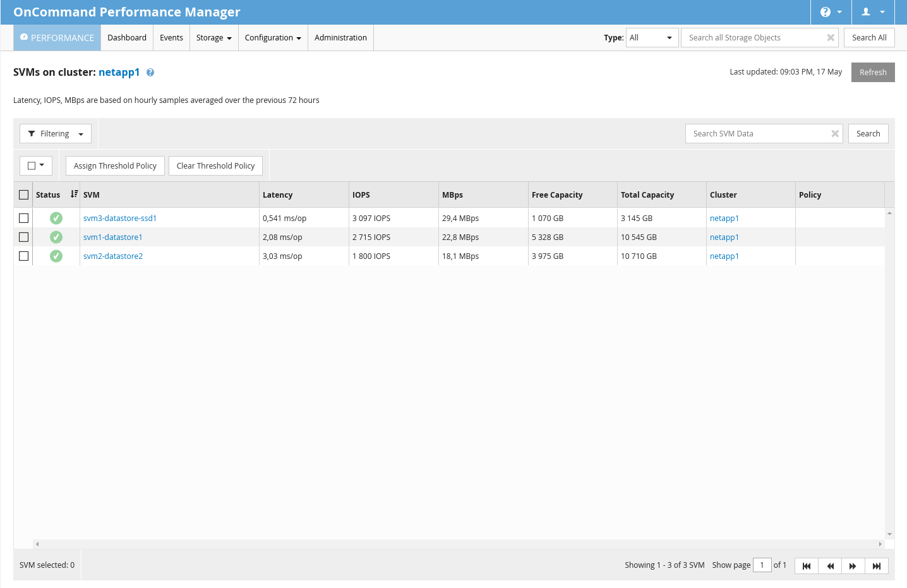Image resolution: width=907 pixels, height=588 pixels.
Task: Click the Show page number field
Action: point(762,565)
